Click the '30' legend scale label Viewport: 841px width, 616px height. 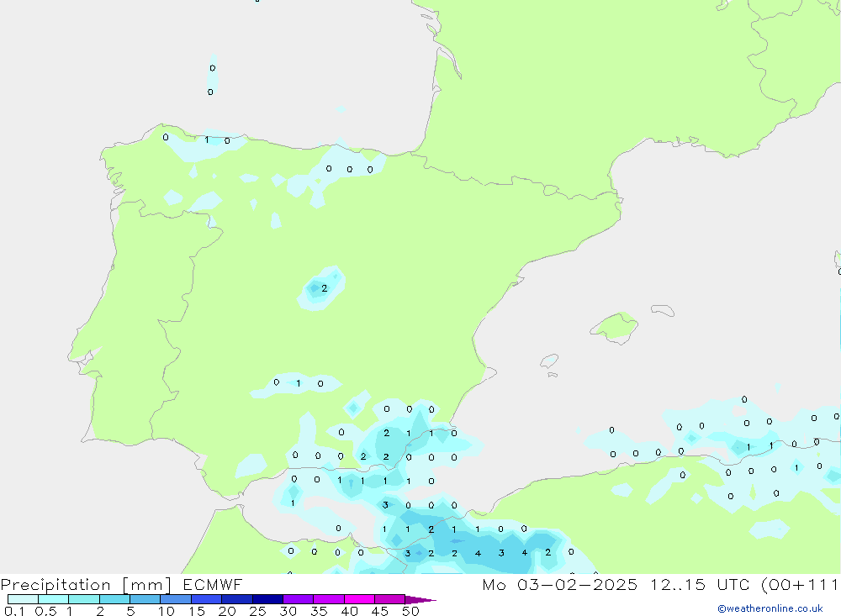pos(288,611)
